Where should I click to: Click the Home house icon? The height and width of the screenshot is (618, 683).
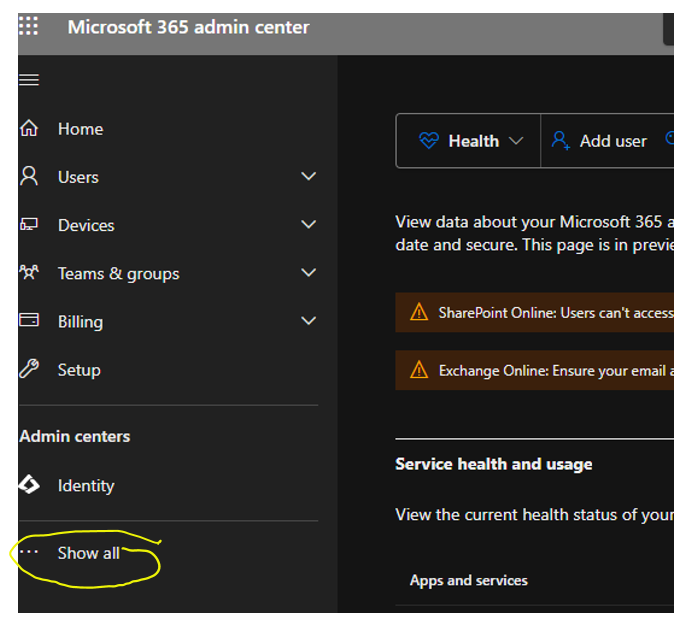coord(29,128)
